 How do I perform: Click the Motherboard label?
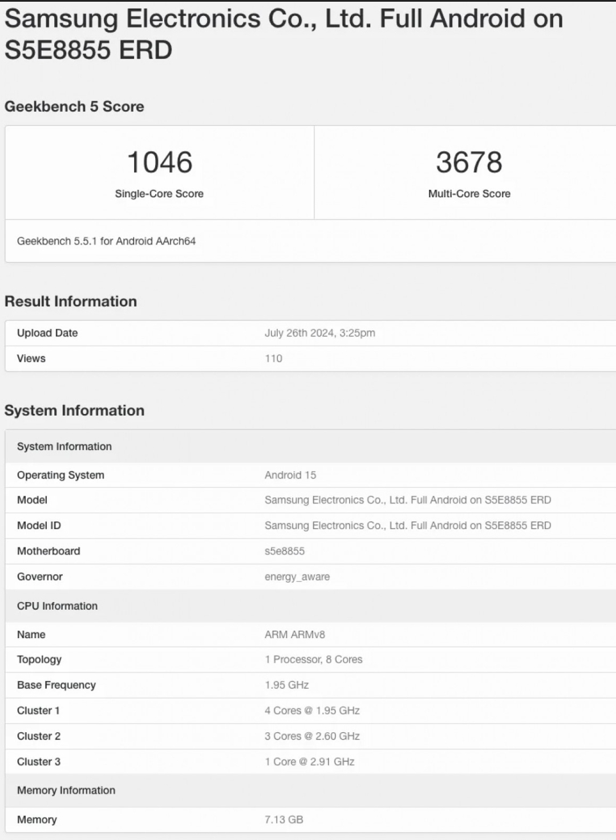click(x=48, y=551)
